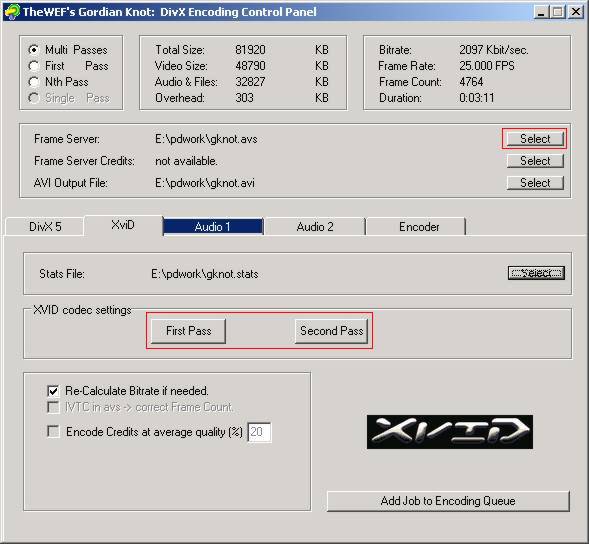Click Select for Frame Server Credits
The height and width of the screenshot is (544, 589).
(x=535, y=161)
